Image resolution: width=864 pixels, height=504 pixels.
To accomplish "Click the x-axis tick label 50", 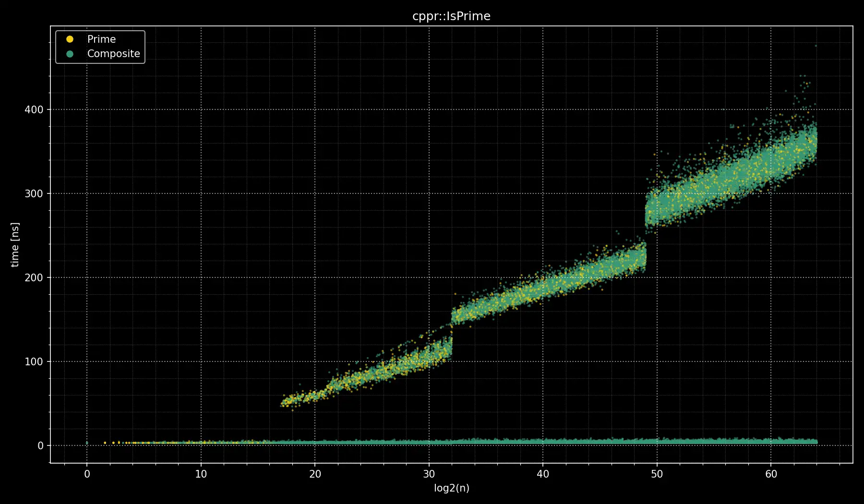I will 657,474.
